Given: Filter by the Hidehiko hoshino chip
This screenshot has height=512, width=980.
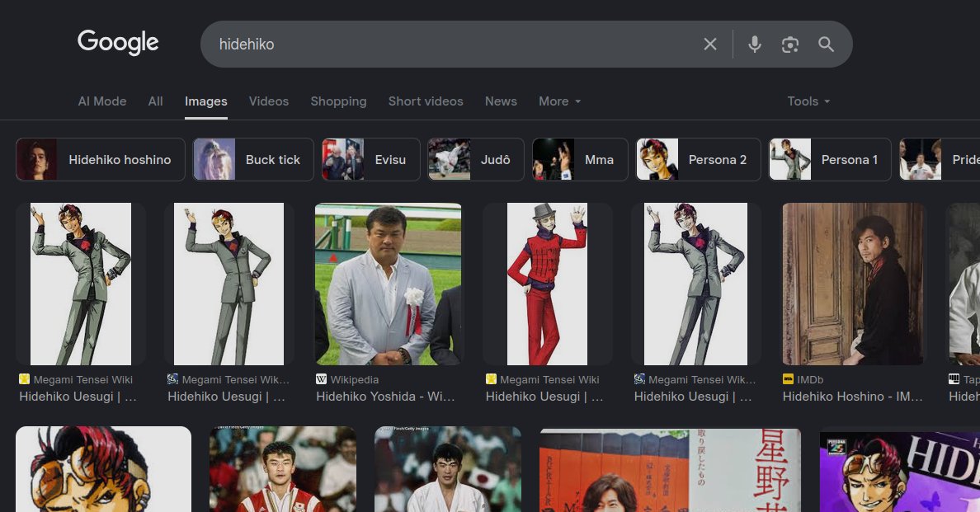Looking at the screenshot, I should click(x=101, y=159).
